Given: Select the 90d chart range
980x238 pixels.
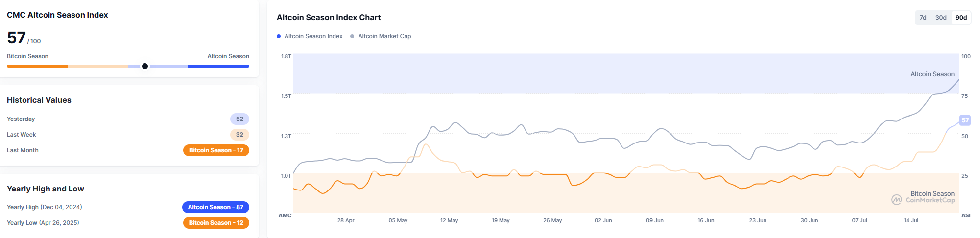Looking at the screenshot, I should [961, 18].
